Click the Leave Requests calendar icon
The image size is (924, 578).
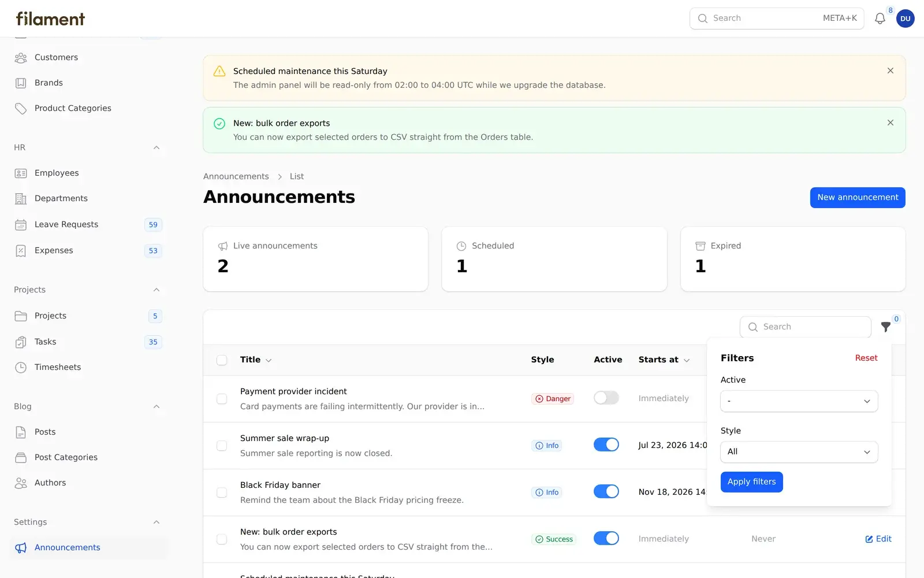21,225
